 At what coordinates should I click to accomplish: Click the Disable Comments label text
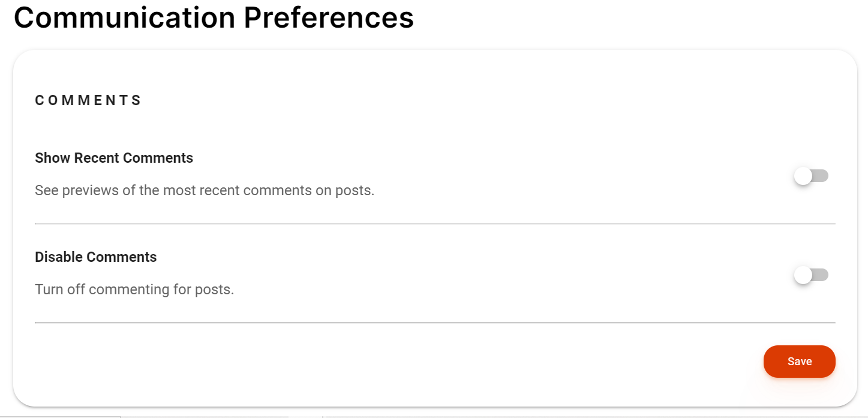(96, 257)
